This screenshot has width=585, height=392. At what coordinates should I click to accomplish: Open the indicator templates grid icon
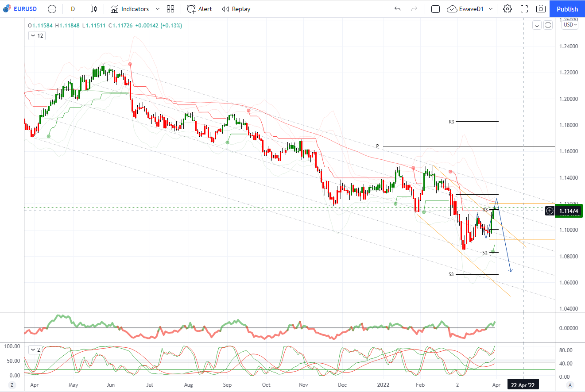170,9
